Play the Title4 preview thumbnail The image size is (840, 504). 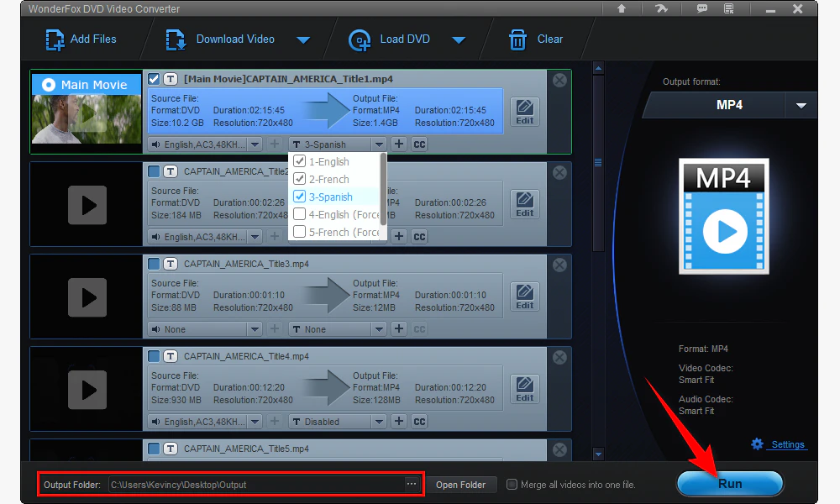(x=87, y=390)
